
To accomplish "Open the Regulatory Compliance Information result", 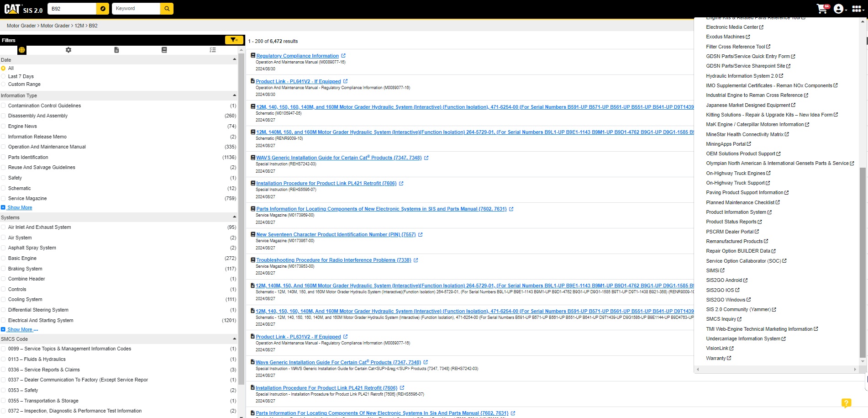I will (297, 56).
